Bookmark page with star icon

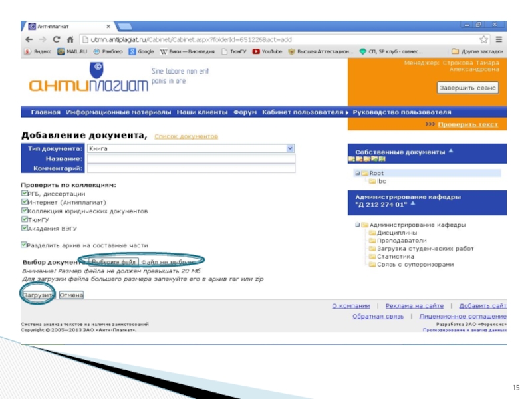pyautogui.click(x=484, y=39)
